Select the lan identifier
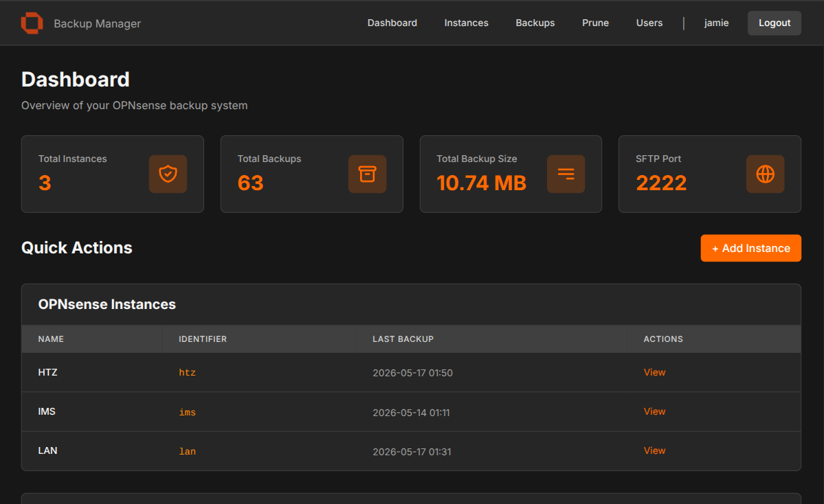 (x=187, y=452)
